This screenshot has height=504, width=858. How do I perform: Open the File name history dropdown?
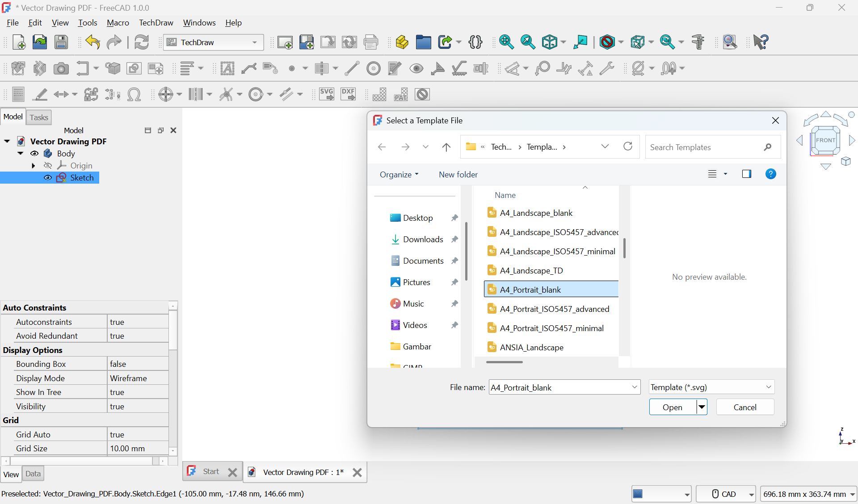(634, 387)
